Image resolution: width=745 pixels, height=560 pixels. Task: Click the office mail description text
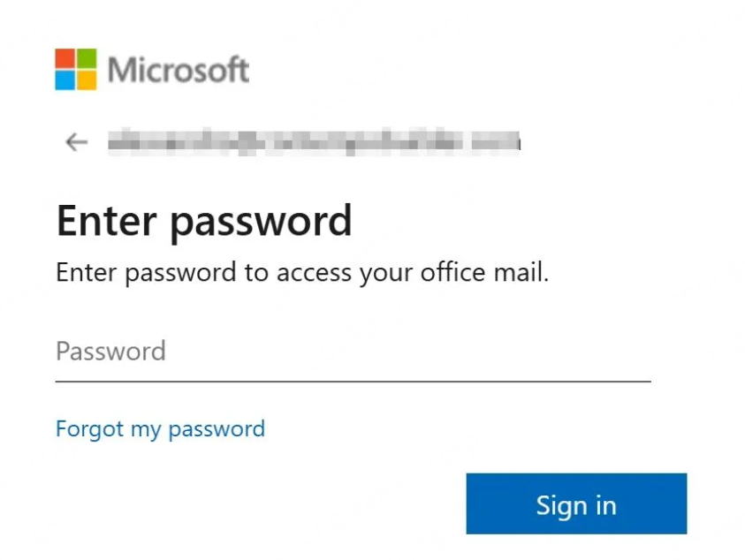pyautogui.click(x=302, y=273)
